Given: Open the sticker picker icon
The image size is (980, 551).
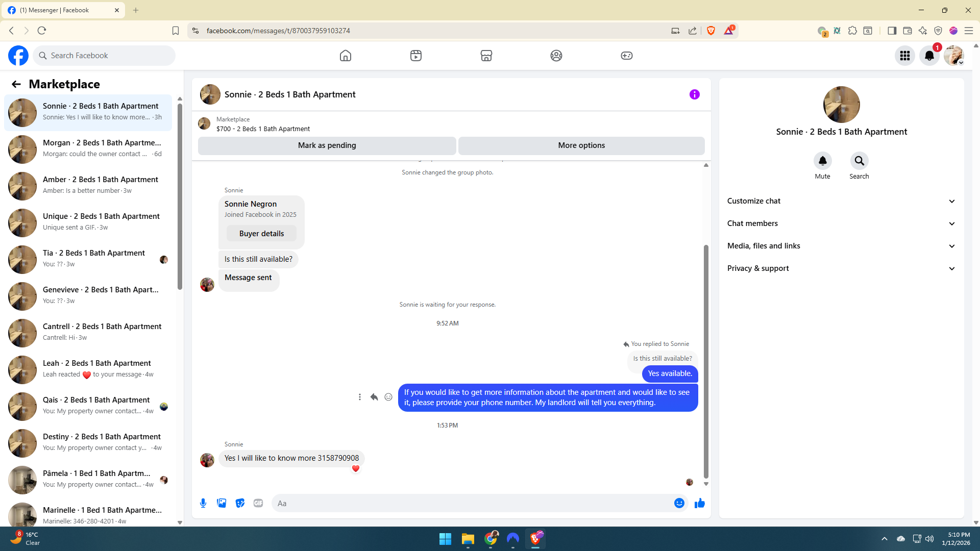Looking at the screenshot, I should tap(240, 503).
